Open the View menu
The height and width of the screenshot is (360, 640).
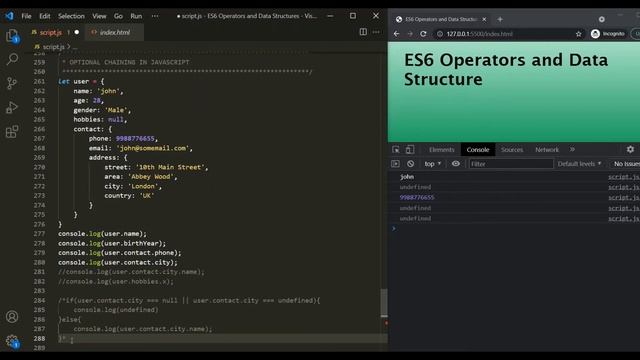pos(99,16)
